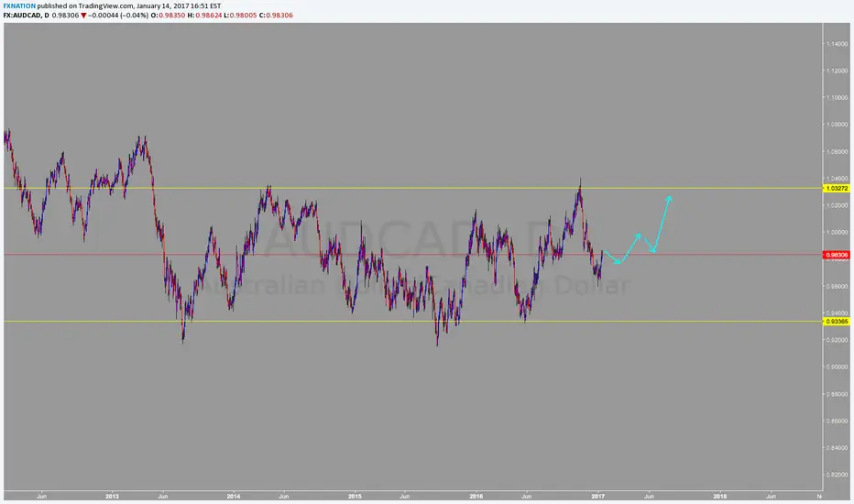Viewport: 854px width, 504px height.
Task: Click the 0.96000 price axis label
Action: click(838, 286)
